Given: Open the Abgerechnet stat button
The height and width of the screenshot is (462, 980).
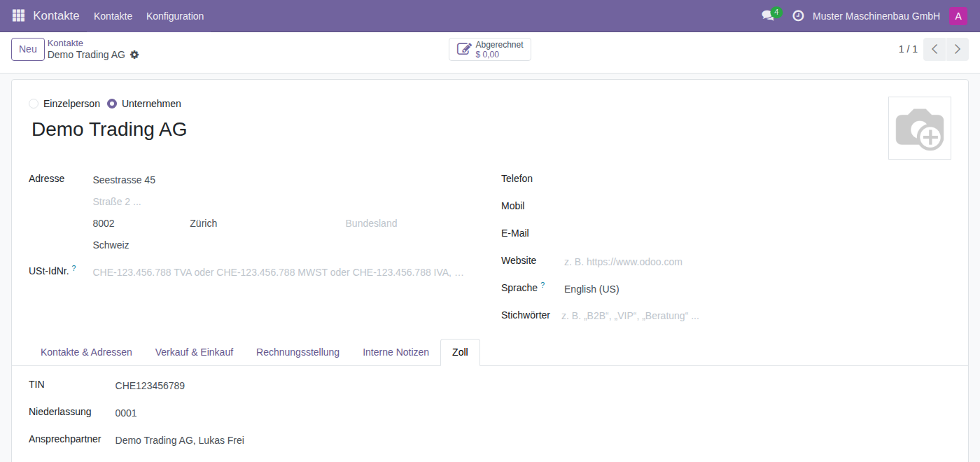Looking at the screenshot, I should [490, 49].
